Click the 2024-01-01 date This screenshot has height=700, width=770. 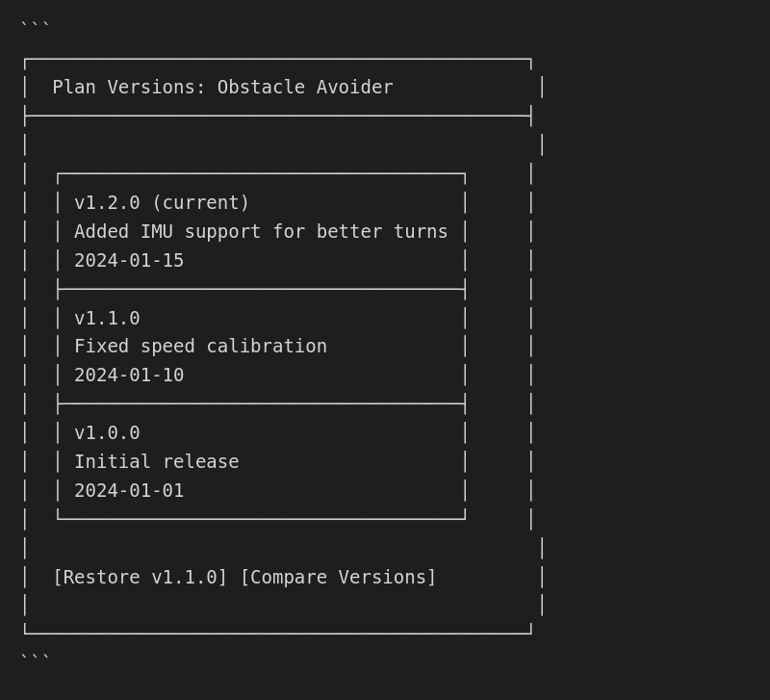pyautogui.click(x=129, y=491)
